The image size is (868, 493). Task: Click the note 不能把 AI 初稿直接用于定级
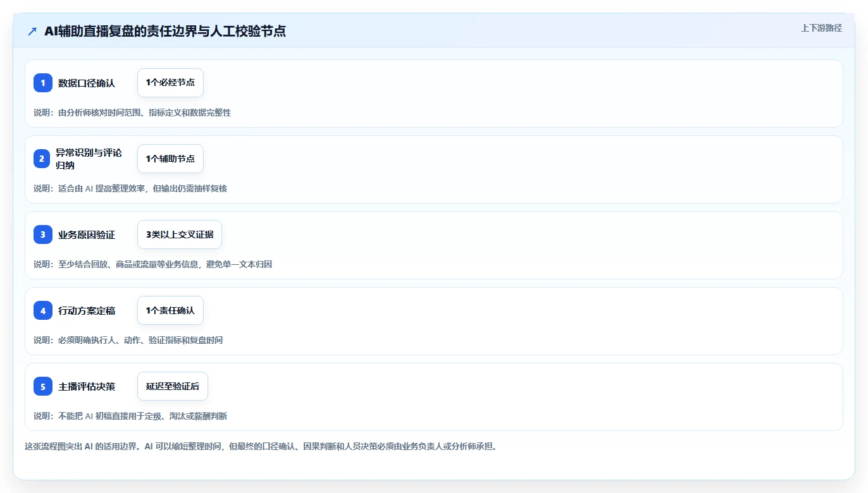(x=130, y=416)
